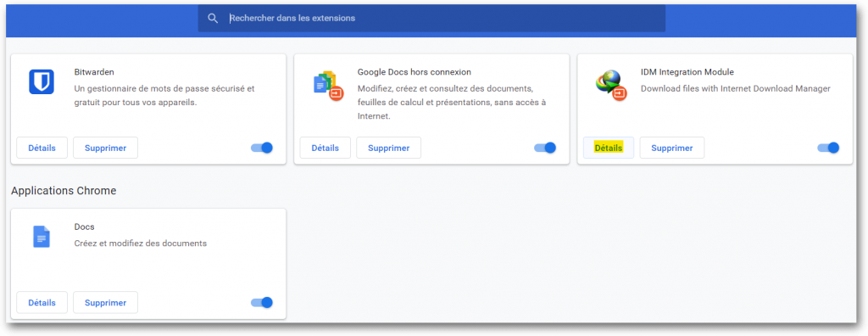Click 'Créez et modifiez des documents' description

(141, 244)
